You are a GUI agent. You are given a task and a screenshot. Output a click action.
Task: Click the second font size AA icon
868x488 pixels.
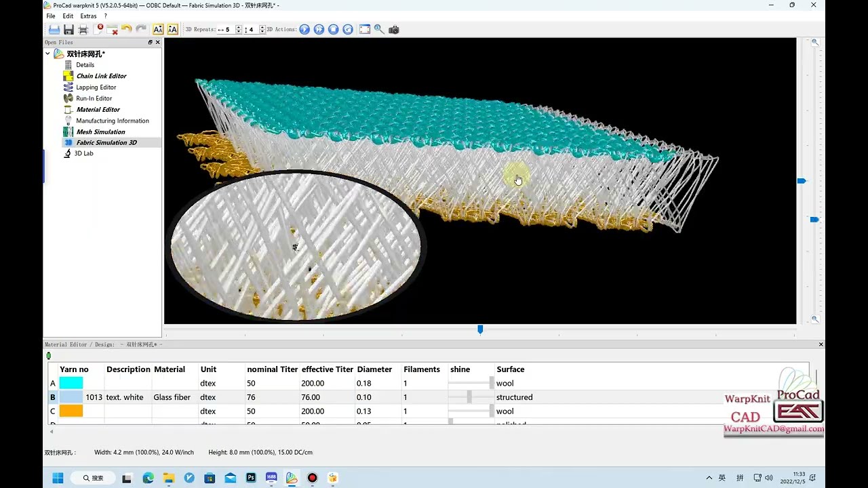172,29
